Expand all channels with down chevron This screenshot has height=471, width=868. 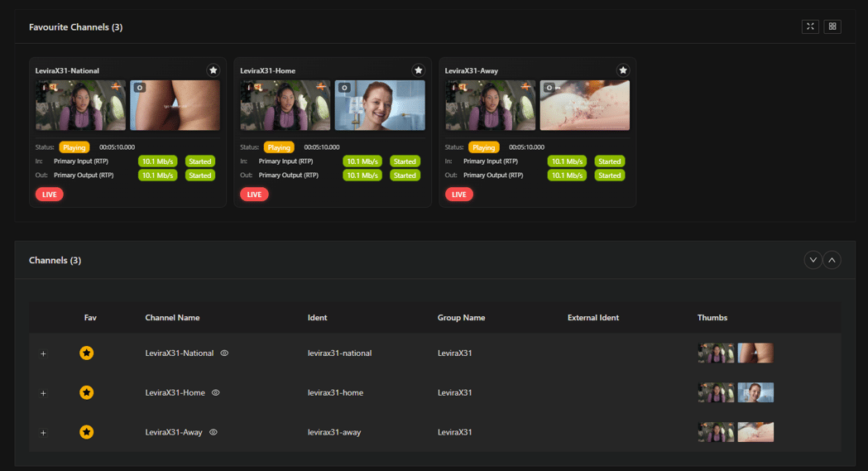[x=813, y=260]
